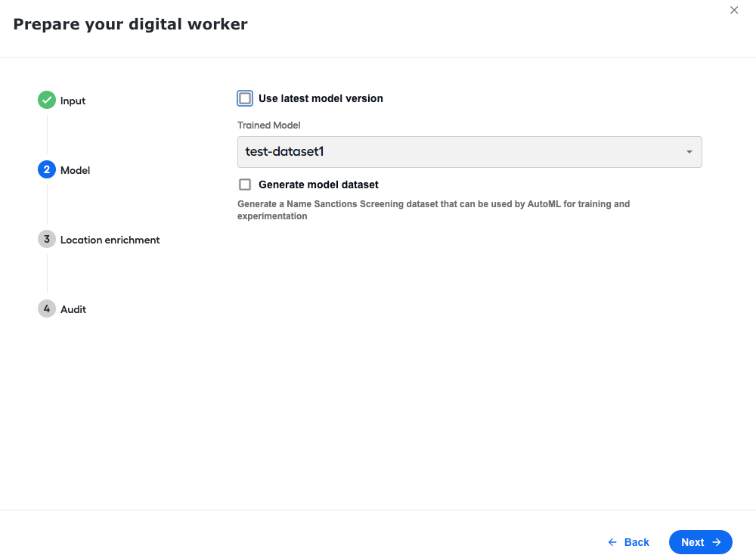
Task: Click the left arrow icon beside Back
Action: tap(612, 542)
